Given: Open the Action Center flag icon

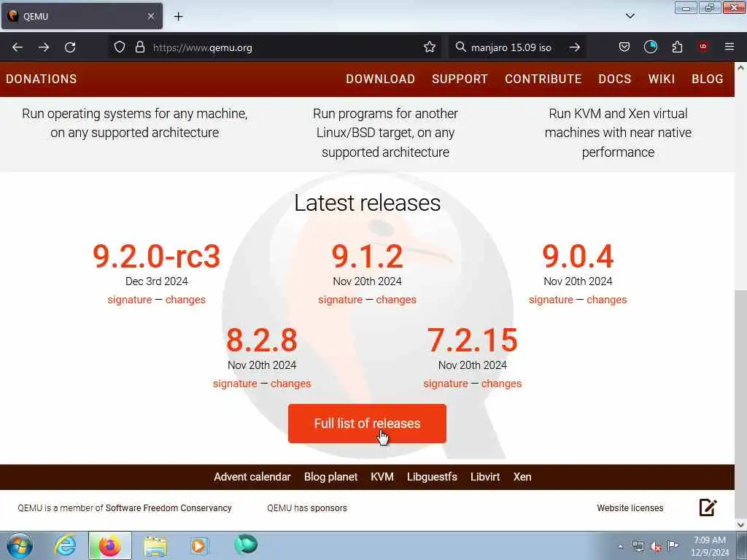Looking at the screenshot, I should point(673,545).
